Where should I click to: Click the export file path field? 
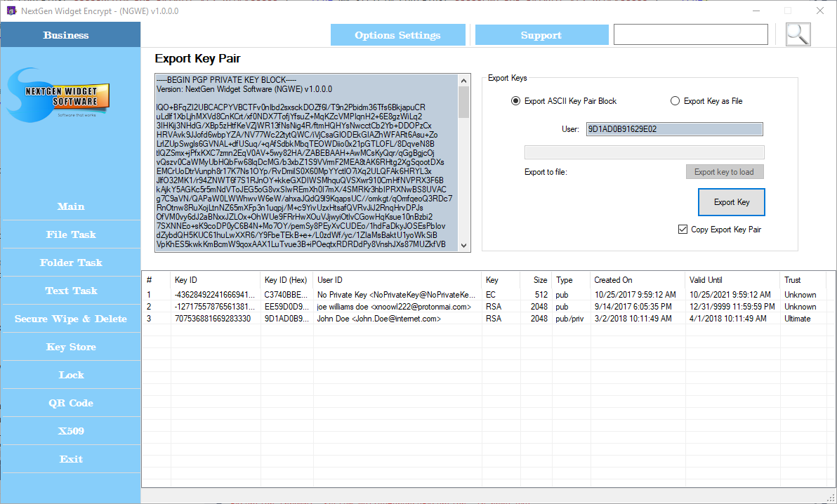pyautogui.click(x=645, y=152)
